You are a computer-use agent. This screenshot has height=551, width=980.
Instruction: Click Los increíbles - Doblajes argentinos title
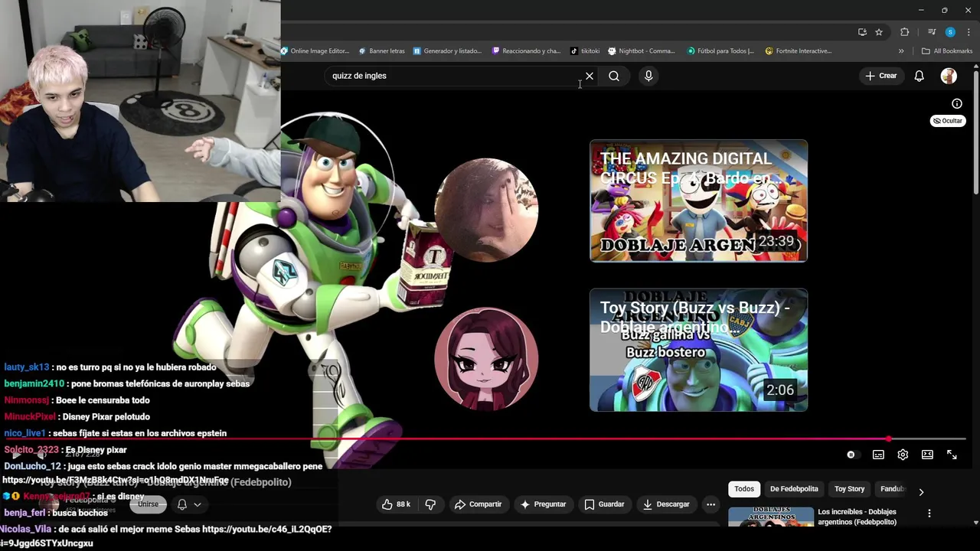[857, 517]
